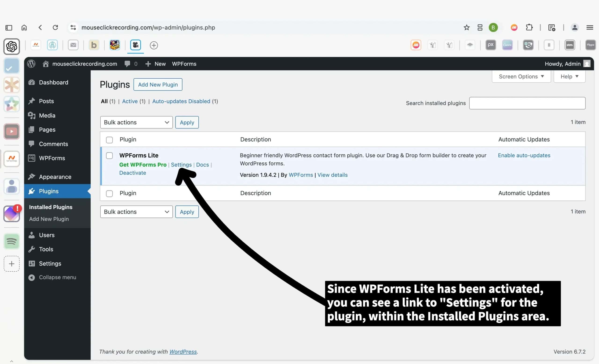The image size is (599, 364).
Task: Check the select-all checkbox in table footer
Action: [x=110, y=193]
